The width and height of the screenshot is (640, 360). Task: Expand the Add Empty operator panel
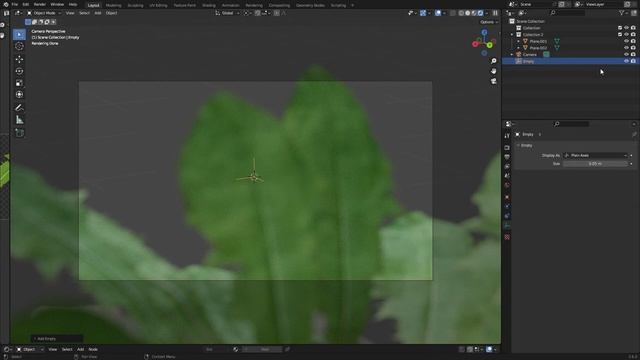click(57, 339)
